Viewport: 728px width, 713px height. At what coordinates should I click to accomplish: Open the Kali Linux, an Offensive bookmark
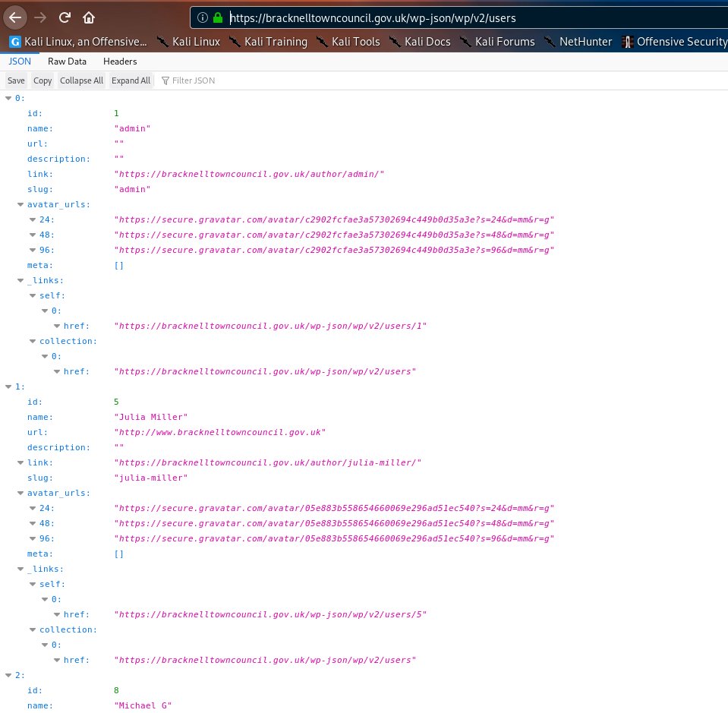coord(78,42)
